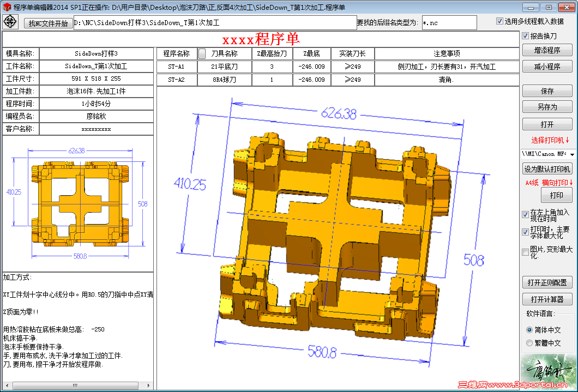Click the 工件尺寸 value 591 X 518 X 255

pyautogui.click(x=96, y=79)
